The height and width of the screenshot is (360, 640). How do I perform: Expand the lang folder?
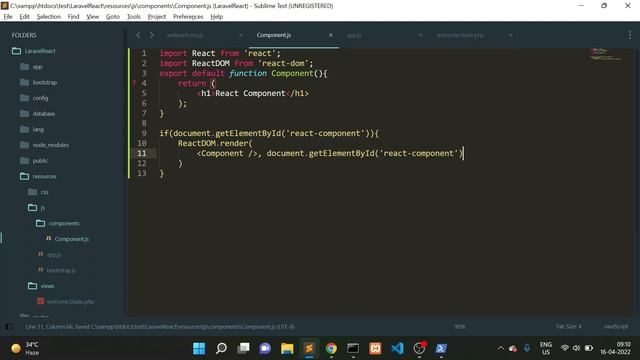coord(31,129)
